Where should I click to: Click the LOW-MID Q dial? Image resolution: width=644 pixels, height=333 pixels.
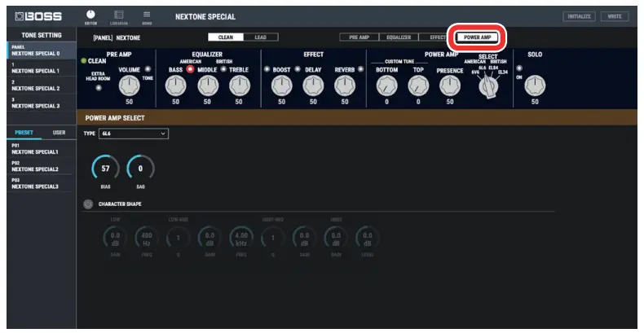click(179, 238)
